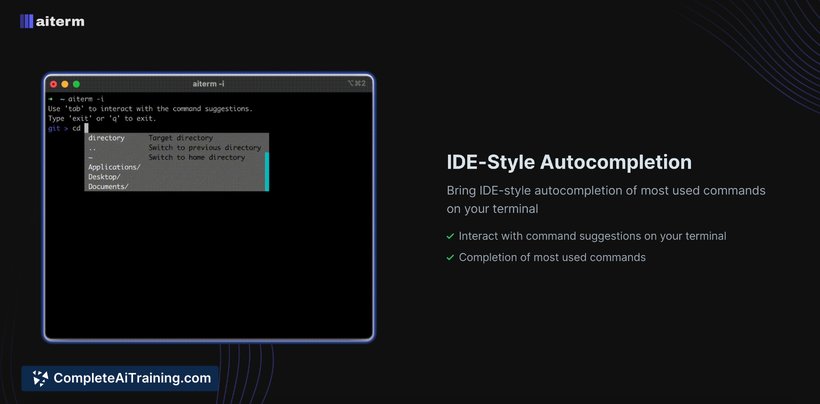The height and width of the screenshot is (404, 820).
Task: Click the 'IDE-Style Autocompletion' heading
Action: point(569,162)
